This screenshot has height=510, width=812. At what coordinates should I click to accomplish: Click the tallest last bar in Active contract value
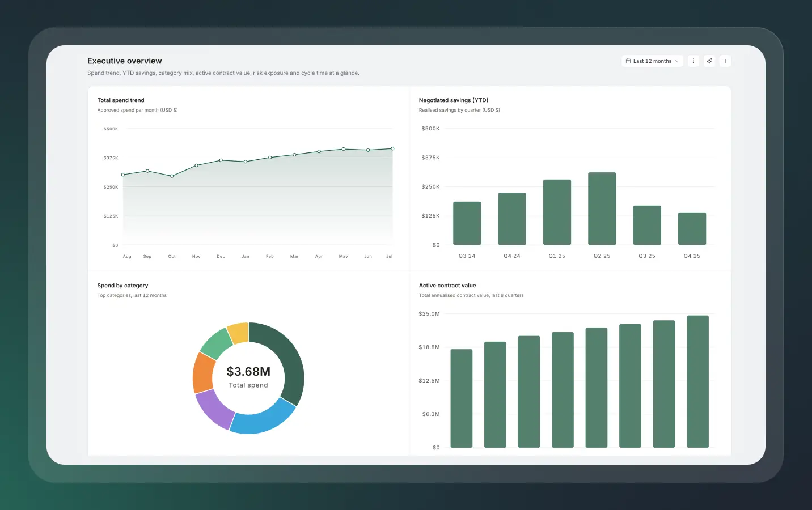pyautogui.click(x=698, y=381)
